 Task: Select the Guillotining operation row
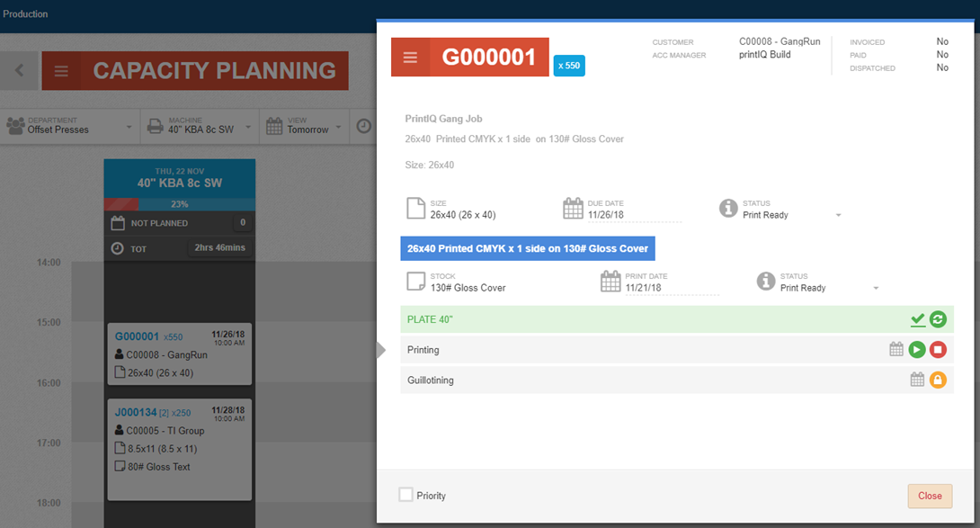[x=677, y=380]
